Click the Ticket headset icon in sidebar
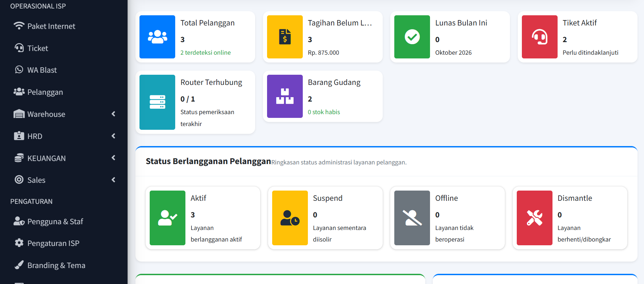Screen dimensions: 644x284 [x=19, y=48]
